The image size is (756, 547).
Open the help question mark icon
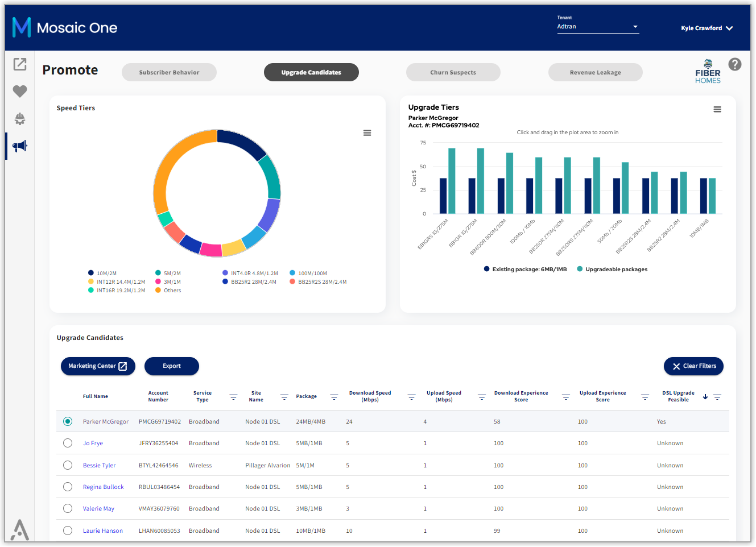click(735, 64)
